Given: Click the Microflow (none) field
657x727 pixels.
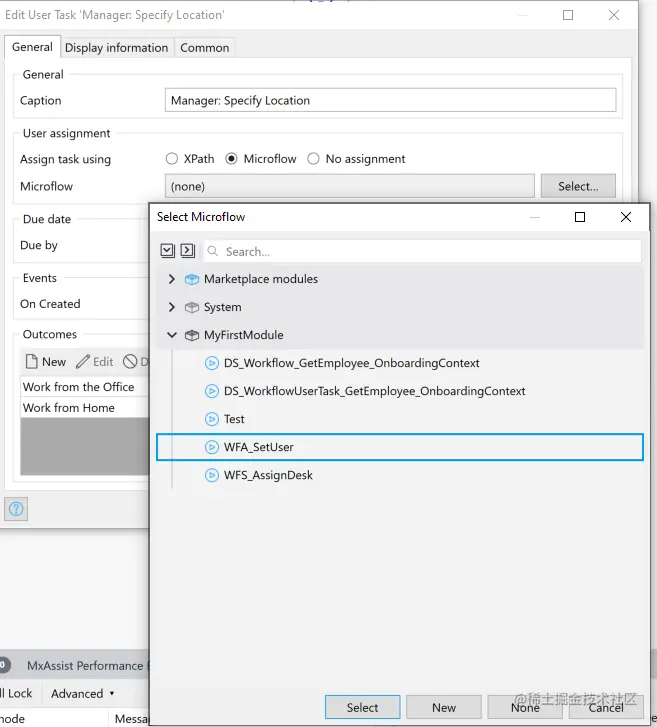Looking at the screenshot, I should (x=350, y=186).
